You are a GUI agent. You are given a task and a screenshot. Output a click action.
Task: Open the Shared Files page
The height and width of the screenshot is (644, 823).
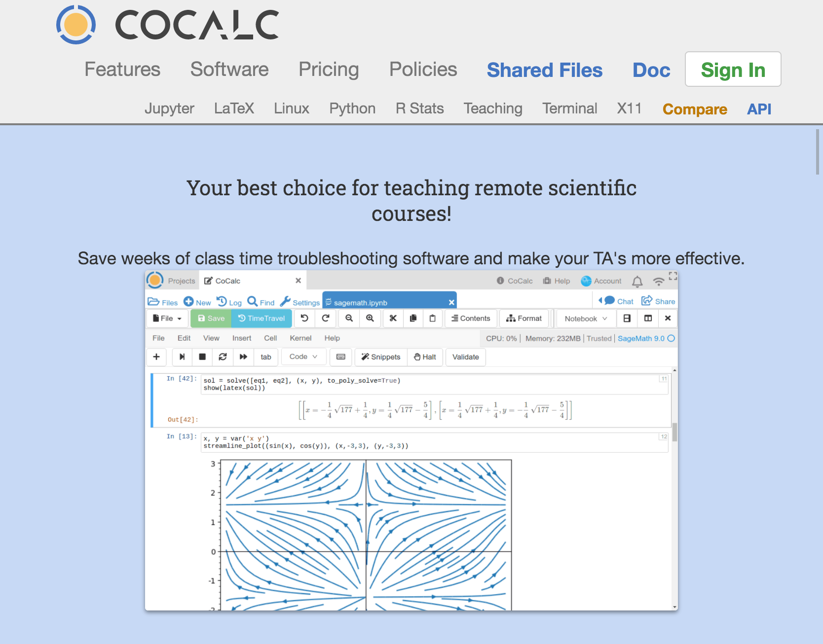pos(545,70)
